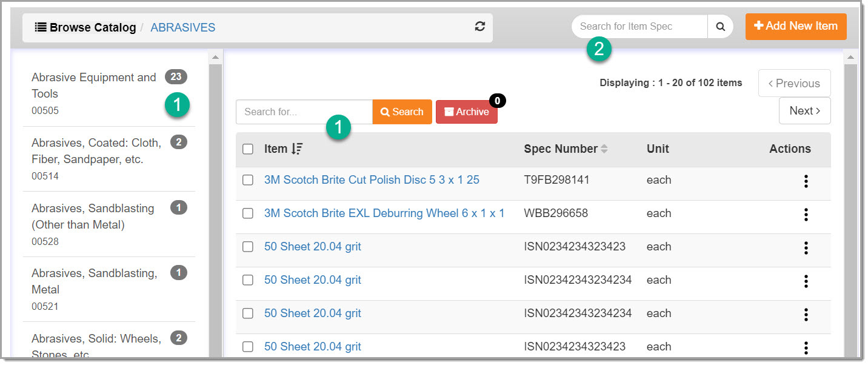Focus the Search for... field above the table

[304, 112]
